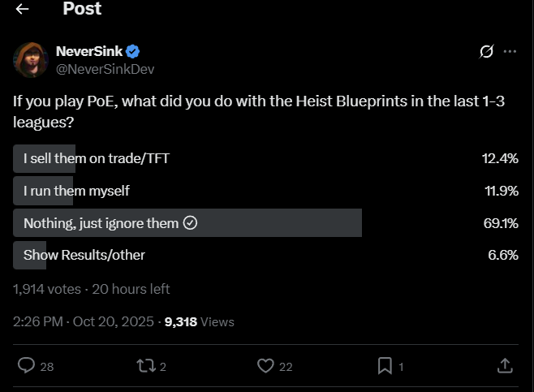Open the Grok icon on the post

point(486,52)
